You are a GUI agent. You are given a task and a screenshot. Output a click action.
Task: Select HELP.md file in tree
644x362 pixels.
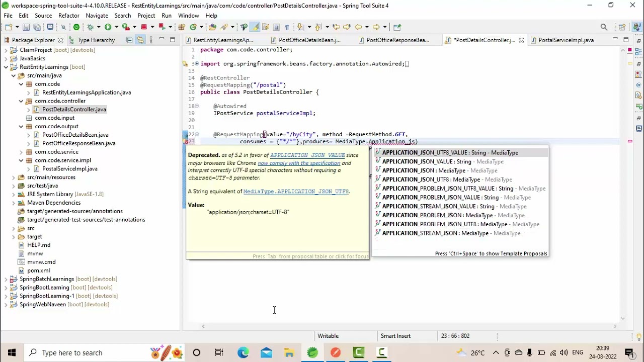click(x=38, y=245)
